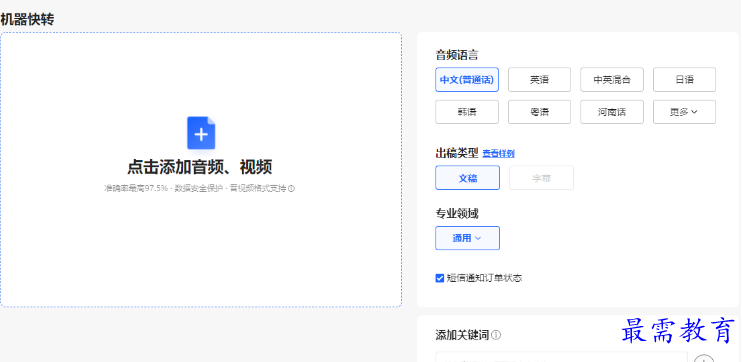Click 点击添加音频、视频 upload text
743x362 pixels.
tap(199, 167)
